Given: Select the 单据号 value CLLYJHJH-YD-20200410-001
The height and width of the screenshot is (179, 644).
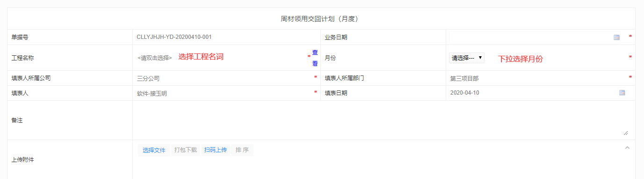Looking at the screenshot, I should [177, 37].
